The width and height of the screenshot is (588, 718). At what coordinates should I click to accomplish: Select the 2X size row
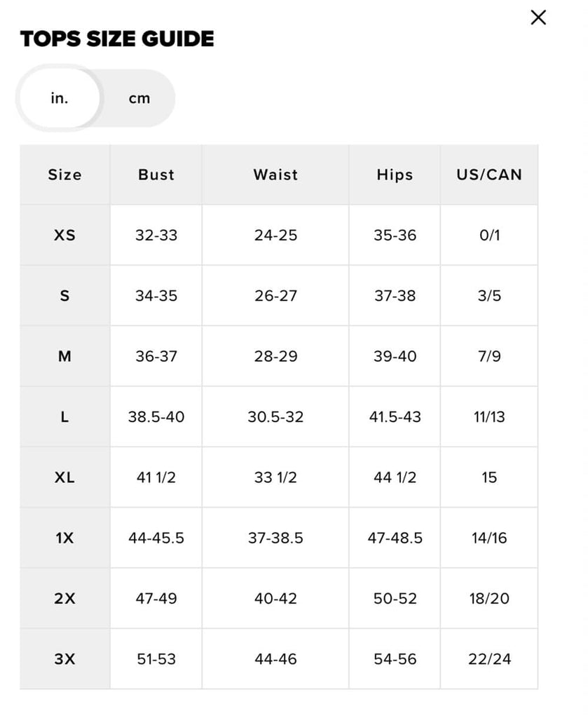click(64, 598)
